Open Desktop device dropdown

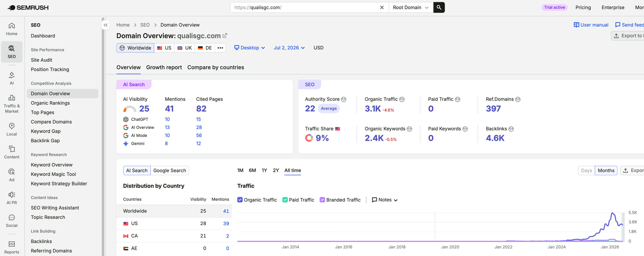point(250,48)
